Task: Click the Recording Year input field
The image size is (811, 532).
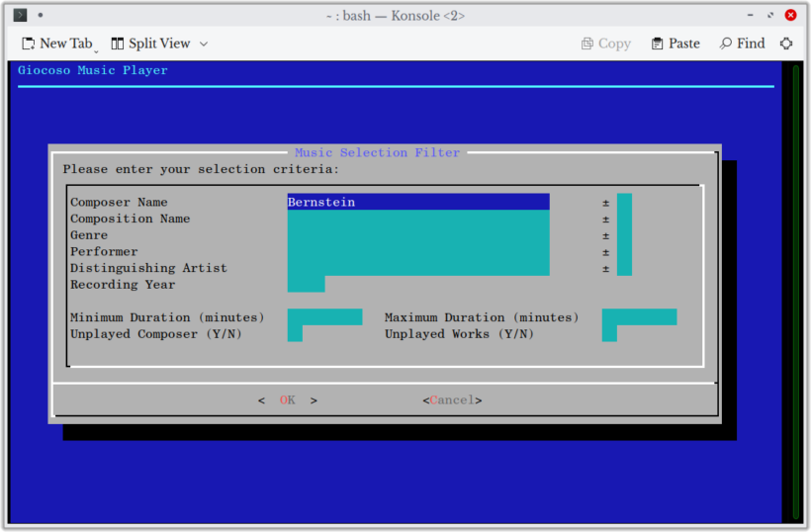Action: pyautogui.click(x=306, y=285)
